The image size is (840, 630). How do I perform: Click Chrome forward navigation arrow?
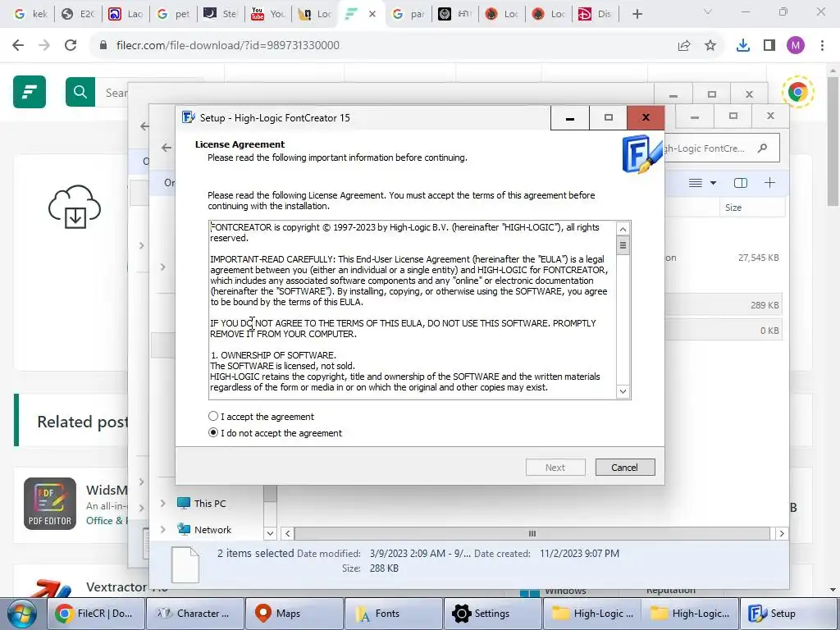pyautogui.click(x=44, y=46)
